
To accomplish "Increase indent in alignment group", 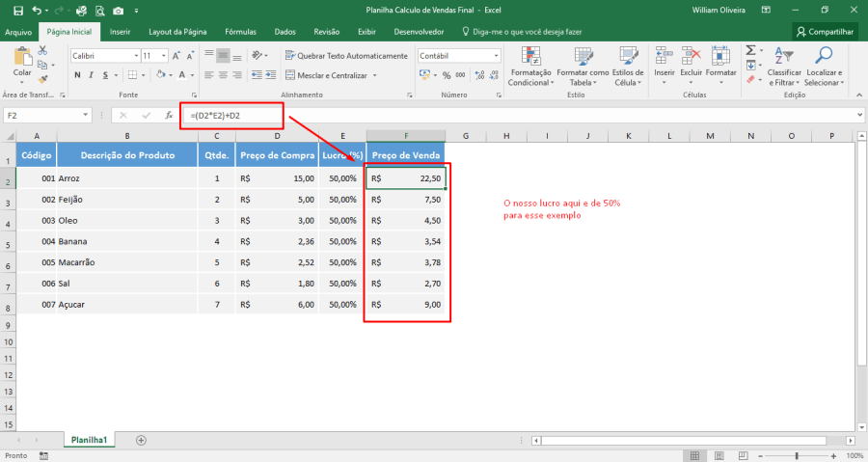I will [271, 74].
